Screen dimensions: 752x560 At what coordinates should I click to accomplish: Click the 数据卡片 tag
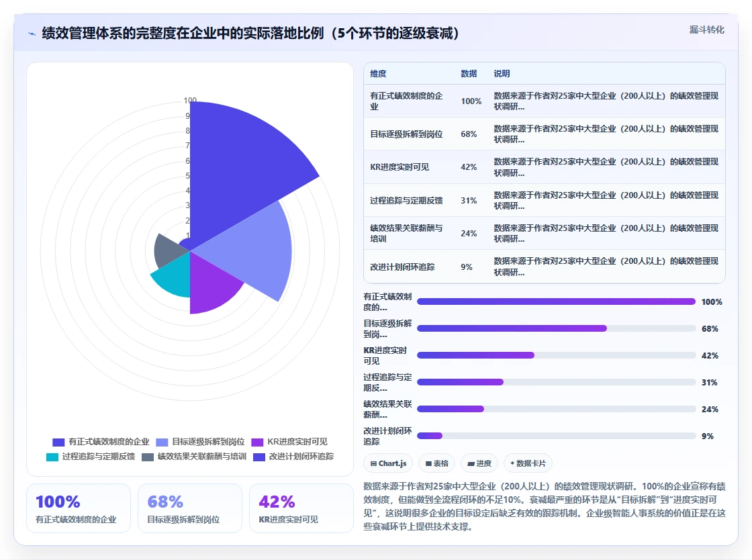click(528, 463)
